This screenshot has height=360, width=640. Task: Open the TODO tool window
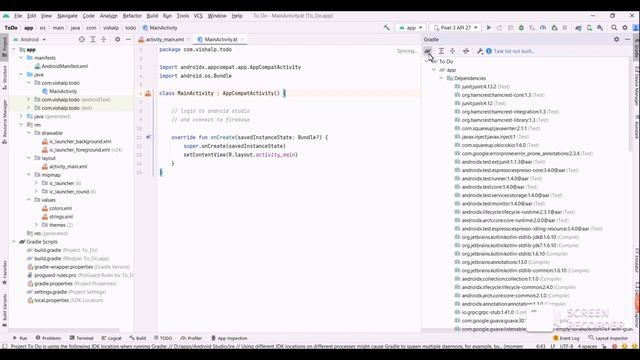163,338
